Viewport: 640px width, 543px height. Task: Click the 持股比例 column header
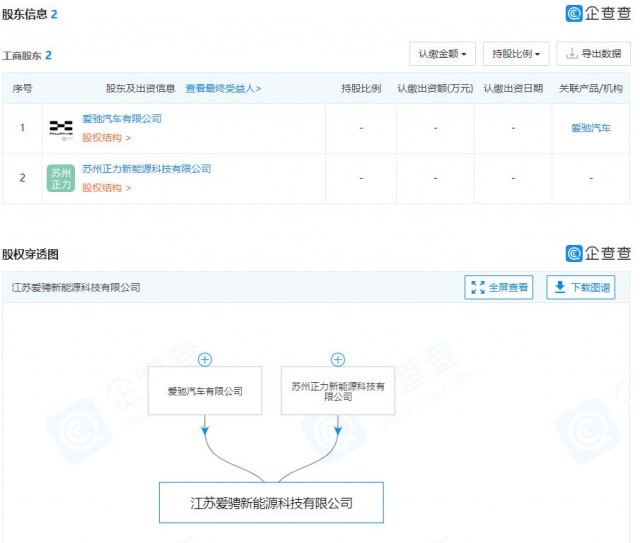pos(361,88)
